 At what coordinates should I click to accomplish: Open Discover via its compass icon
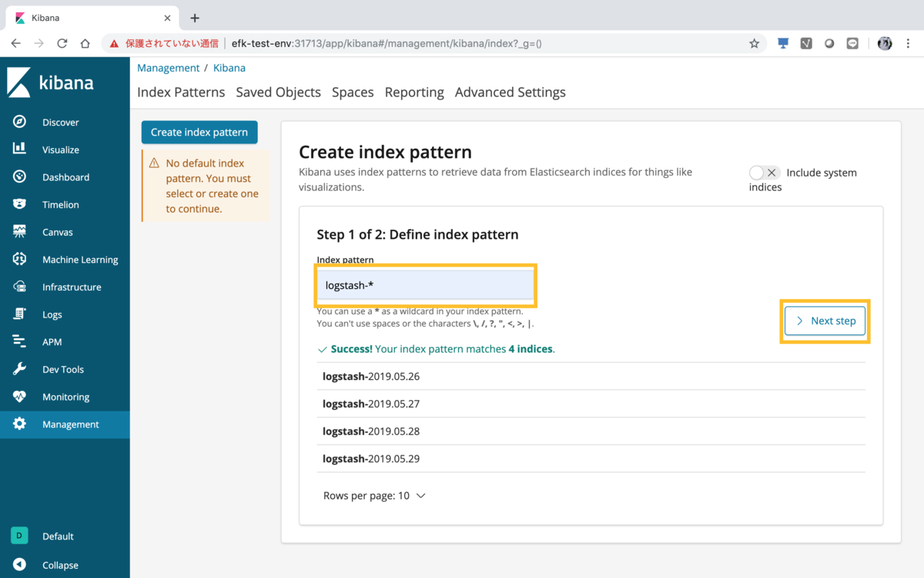(x=20, y=122)
